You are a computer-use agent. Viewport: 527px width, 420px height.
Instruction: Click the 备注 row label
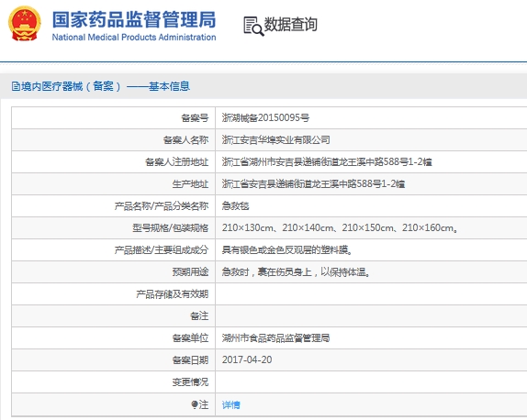(x=199, y=316)
